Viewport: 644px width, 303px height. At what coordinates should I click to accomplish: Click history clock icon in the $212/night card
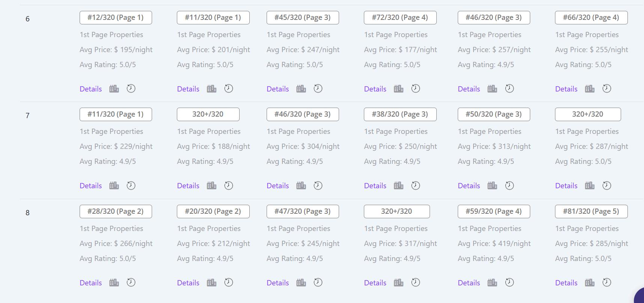point(229,282)
